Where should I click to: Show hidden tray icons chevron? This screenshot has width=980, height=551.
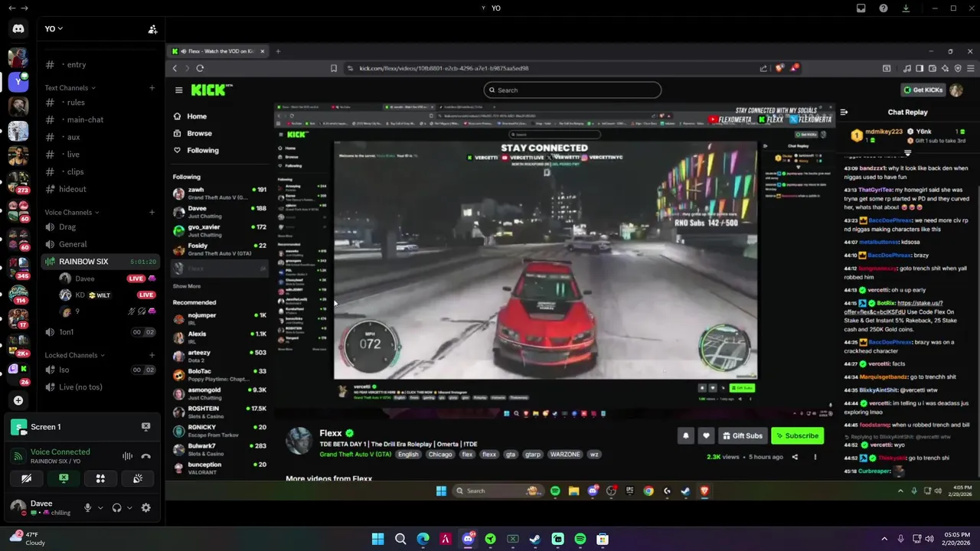pyautogui.click(x=884, y=539)
